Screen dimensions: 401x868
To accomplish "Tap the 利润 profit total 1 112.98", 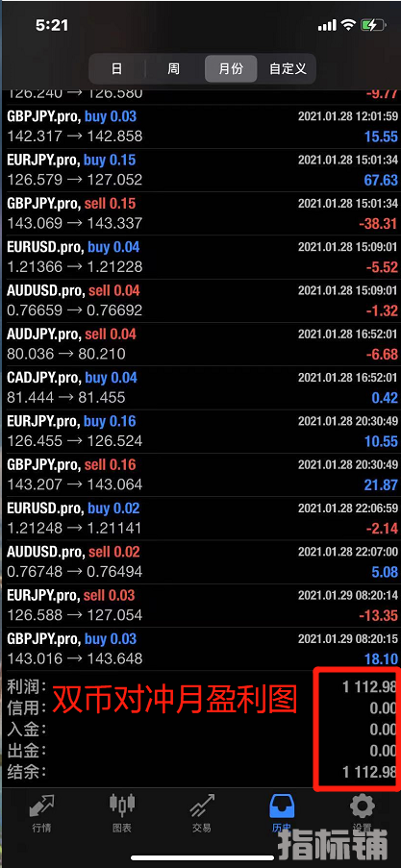I will click(369, 686).
